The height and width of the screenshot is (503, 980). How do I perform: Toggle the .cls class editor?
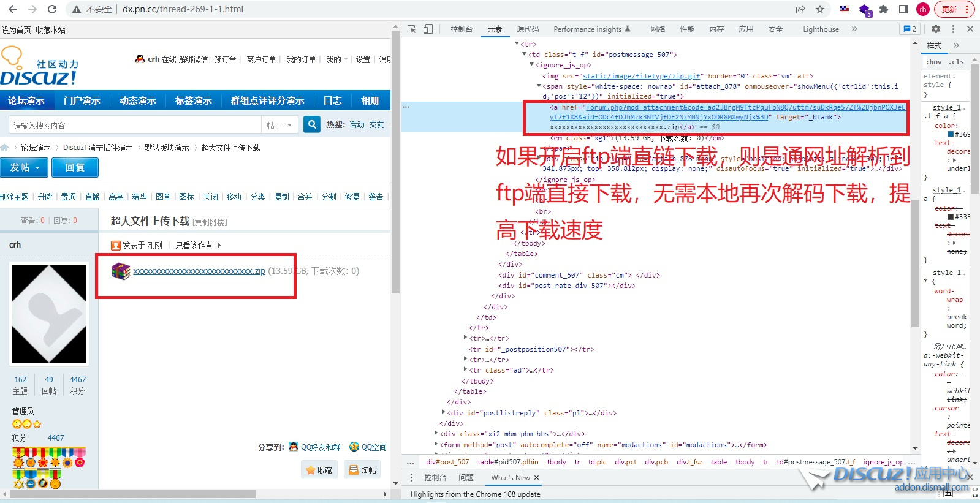956,62
